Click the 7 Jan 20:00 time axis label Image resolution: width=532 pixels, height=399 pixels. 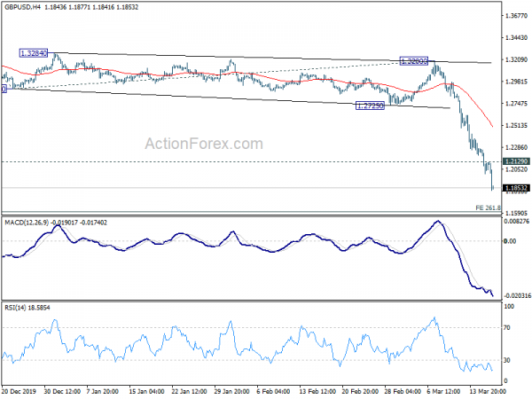[102, 391]
